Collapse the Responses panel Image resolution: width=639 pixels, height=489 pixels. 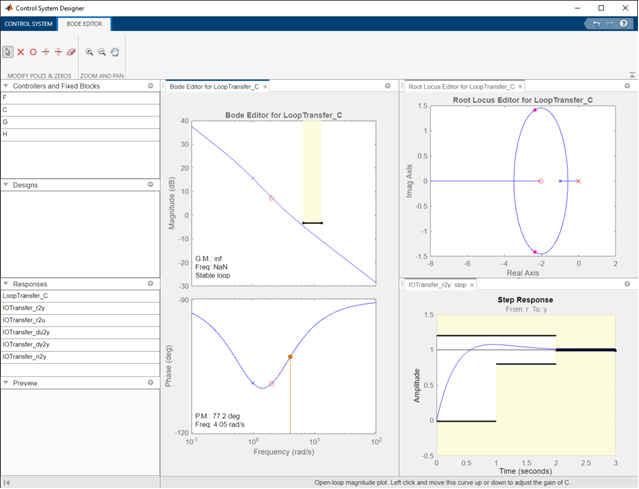pyautogui.click(x=6, y=284)
